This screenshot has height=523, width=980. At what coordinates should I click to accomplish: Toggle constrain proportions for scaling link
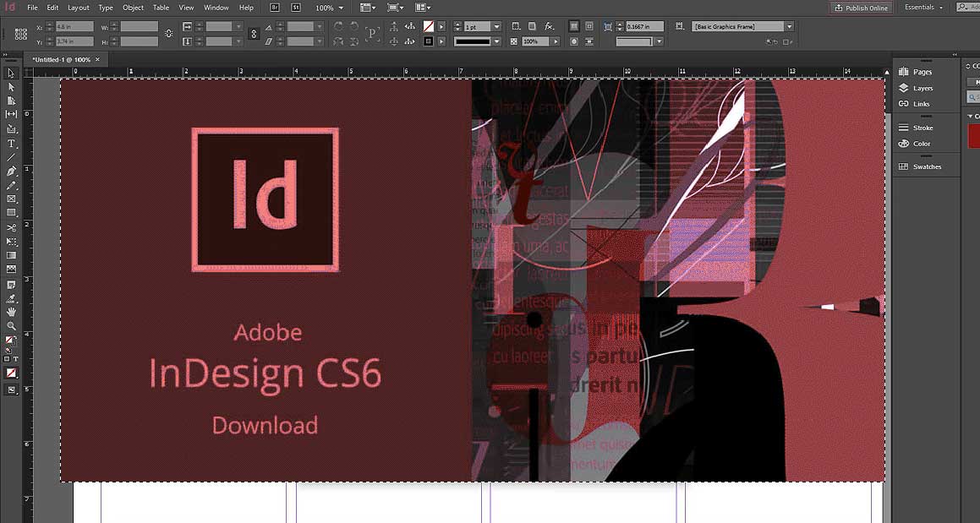coord(254,34)
